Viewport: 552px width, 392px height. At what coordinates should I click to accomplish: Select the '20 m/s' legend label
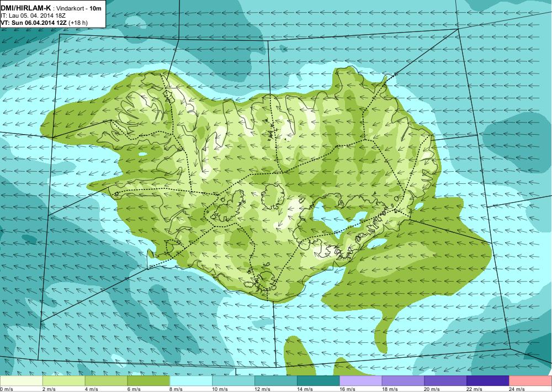432,389
